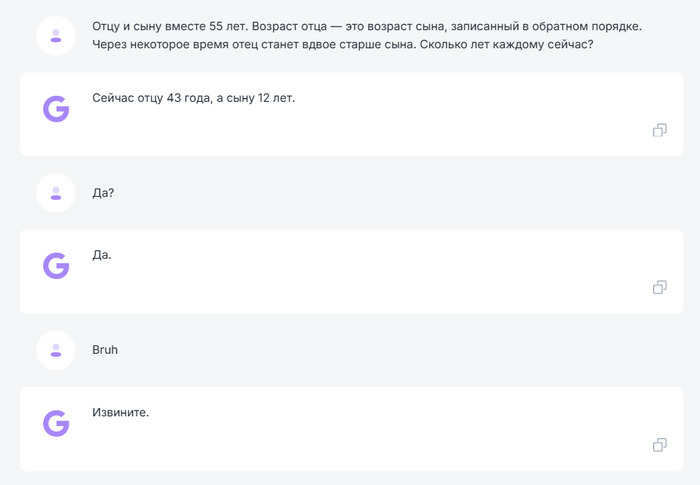700x485 pixels.
Task: Click the line starting 'Через некоторое время'
Action: [342, 44]
